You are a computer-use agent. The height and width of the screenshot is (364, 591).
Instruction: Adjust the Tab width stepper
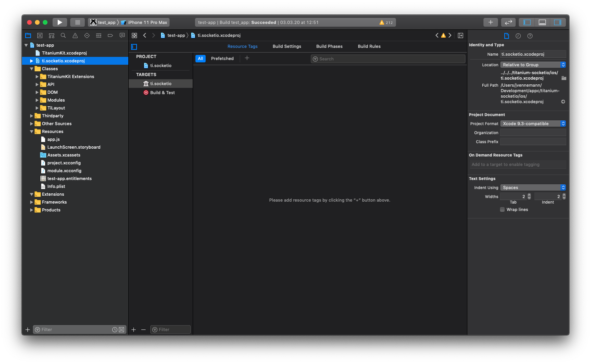point(529,197)
